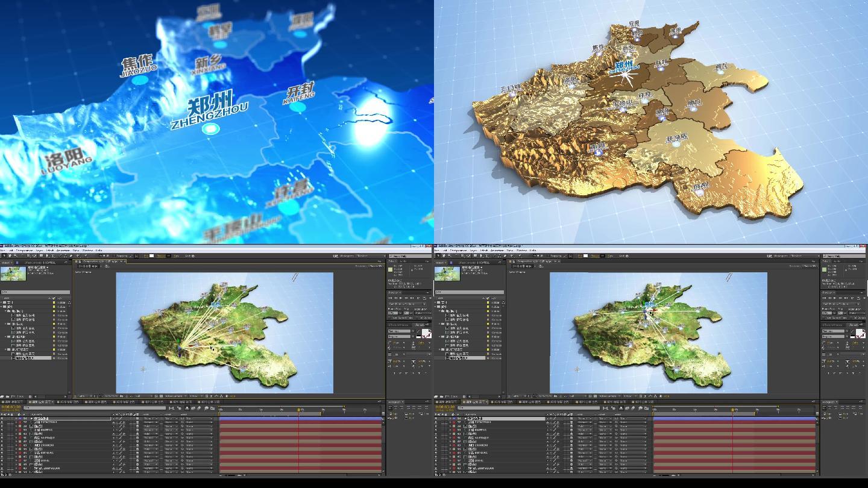
Task: Collapse the second folder in left Project panel
Action: pyautogui.click(x=1, y=307)
